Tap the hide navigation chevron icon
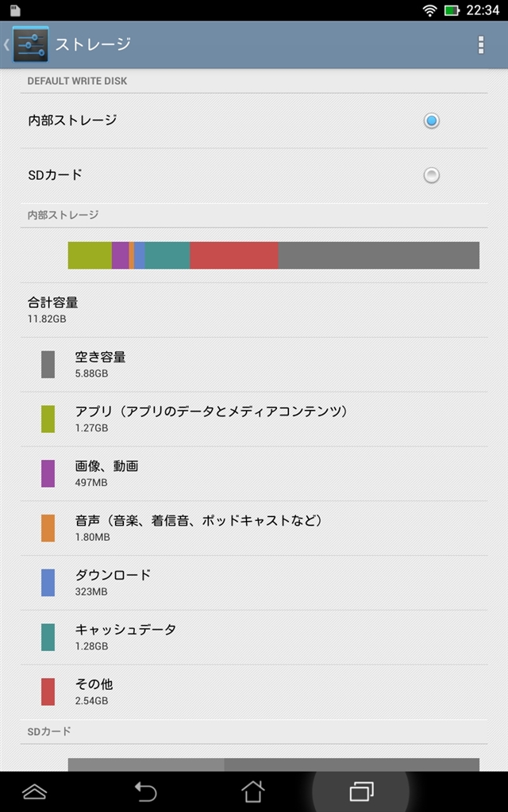This screenshot has width=508, height=812. pos(34,791)
